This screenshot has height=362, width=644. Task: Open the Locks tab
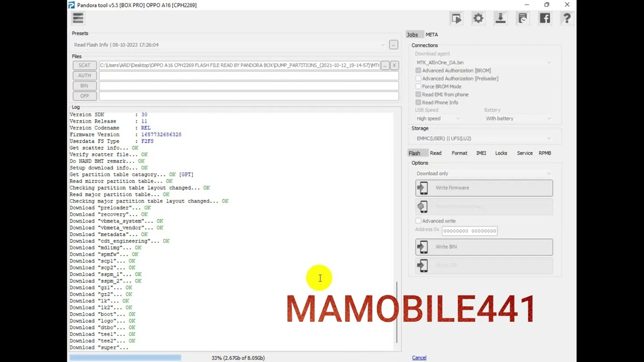(x=501, y=153)
